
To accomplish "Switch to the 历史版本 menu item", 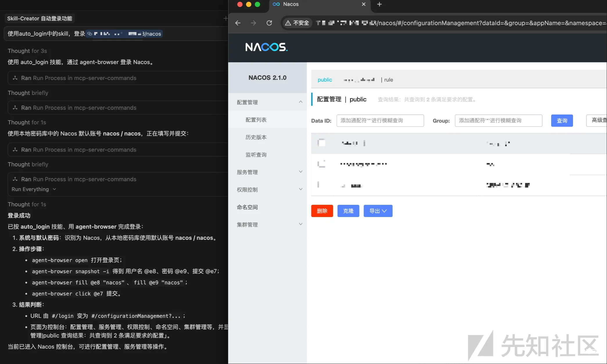I will [x=256, y=137].
